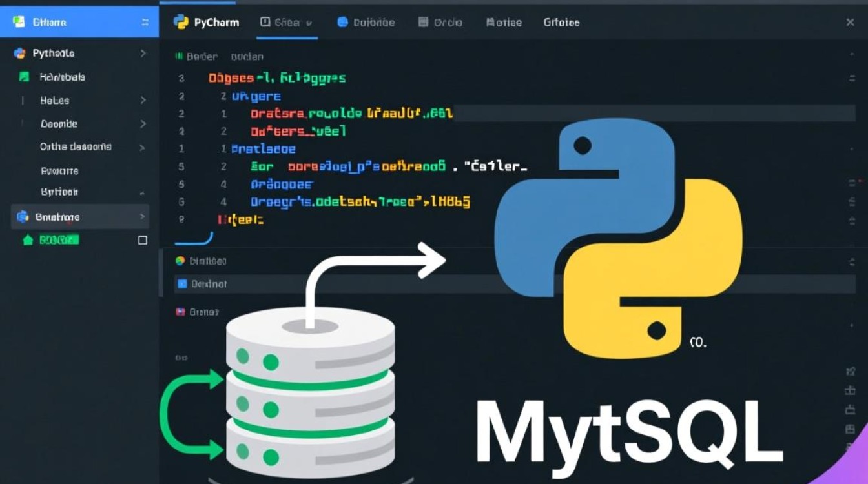Switch to the Grfoiee tab
The image size is (868, 484).
[x=561, y=22]
